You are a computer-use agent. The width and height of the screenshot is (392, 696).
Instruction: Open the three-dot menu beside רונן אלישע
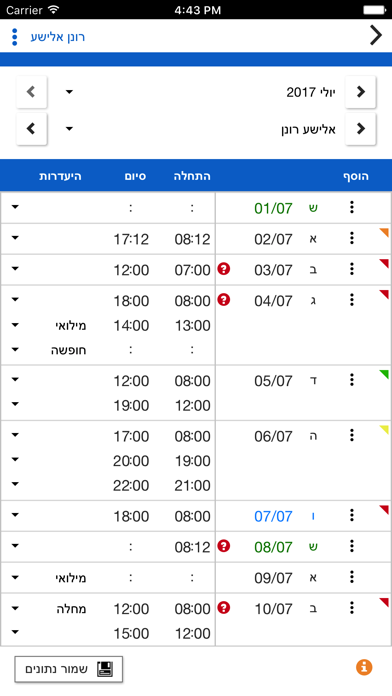pos(15,37)
